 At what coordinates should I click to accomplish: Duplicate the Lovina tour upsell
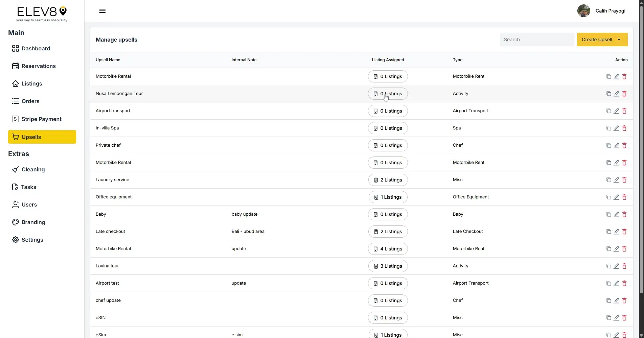point(608,266)
